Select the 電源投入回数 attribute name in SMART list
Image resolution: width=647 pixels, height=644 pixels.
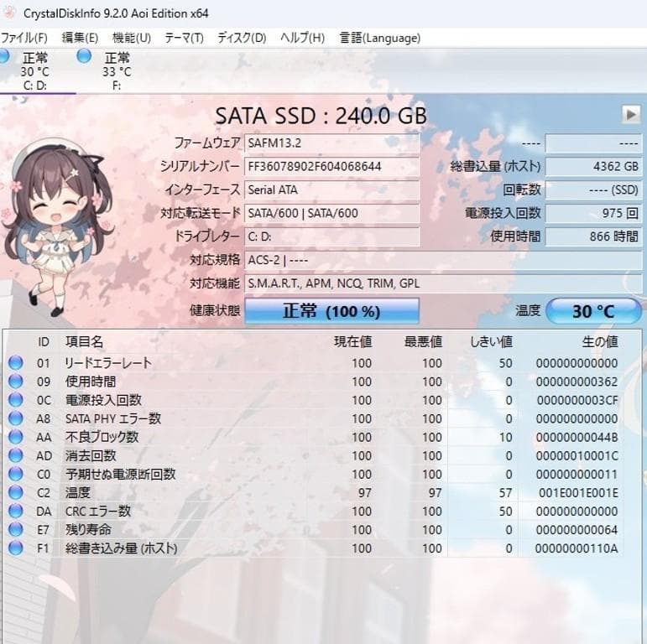(x=103, y=400)
